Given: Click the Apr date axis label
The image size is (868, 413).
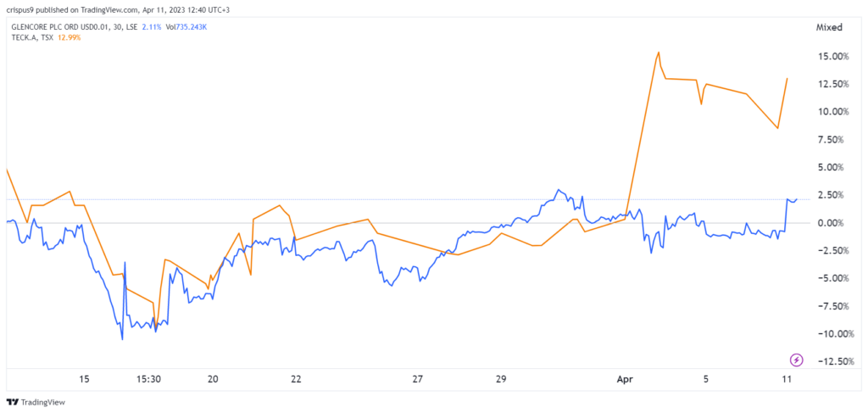Looking at the screenshot, I should 625,379.
